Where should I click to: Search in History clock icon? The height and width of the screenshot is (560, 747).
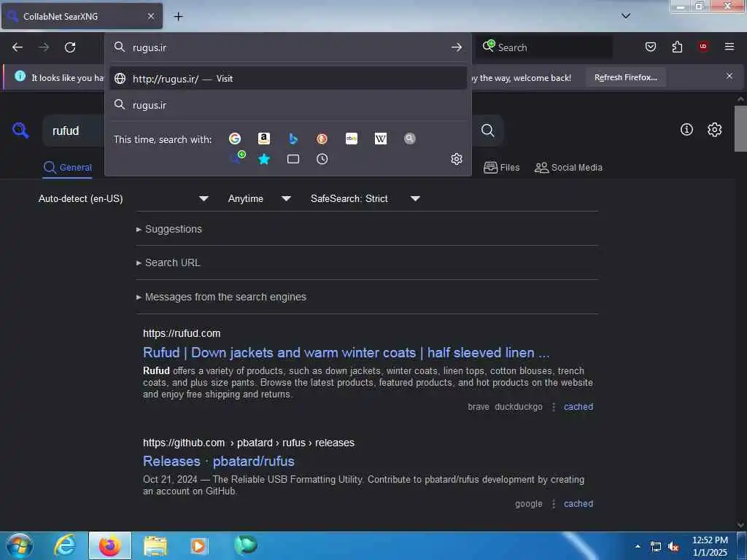[x=322, y=159]
